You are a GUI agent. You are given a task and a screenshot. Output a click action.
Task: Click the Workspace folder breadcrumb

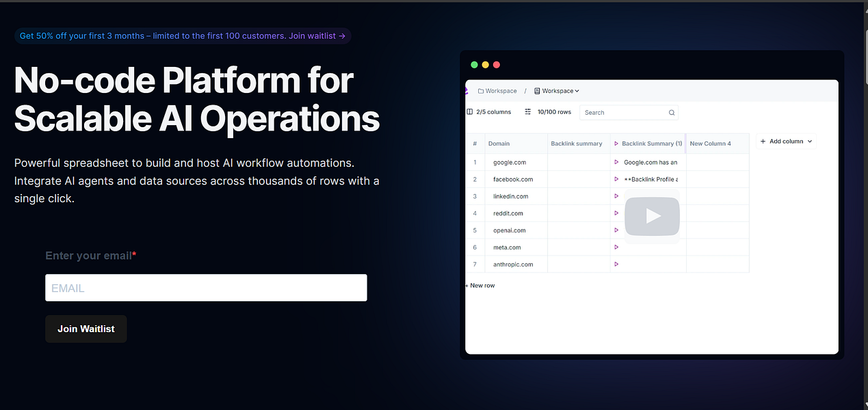click(497, 91)
